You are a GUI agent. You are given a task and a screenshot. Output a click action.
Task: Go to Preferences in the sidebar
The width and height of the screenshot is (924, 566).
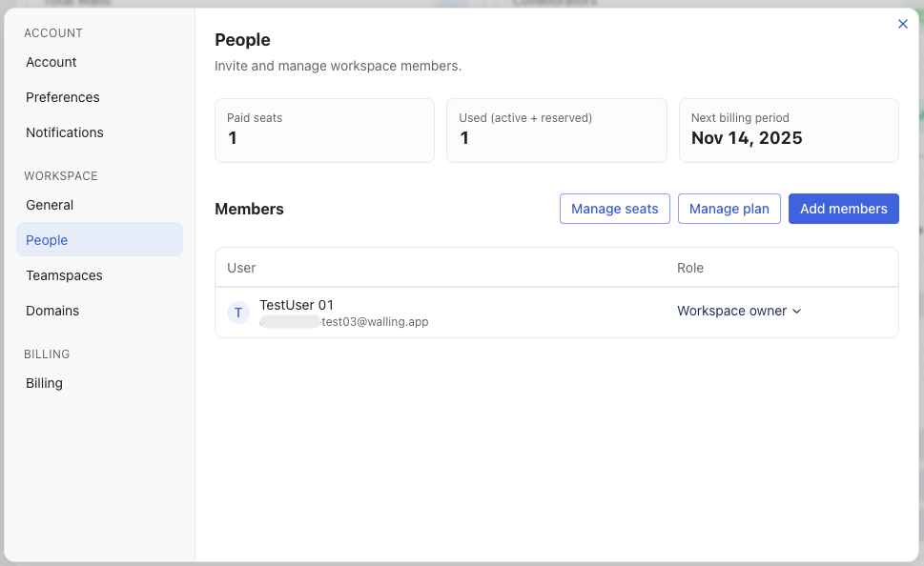[x=63, y=97]
